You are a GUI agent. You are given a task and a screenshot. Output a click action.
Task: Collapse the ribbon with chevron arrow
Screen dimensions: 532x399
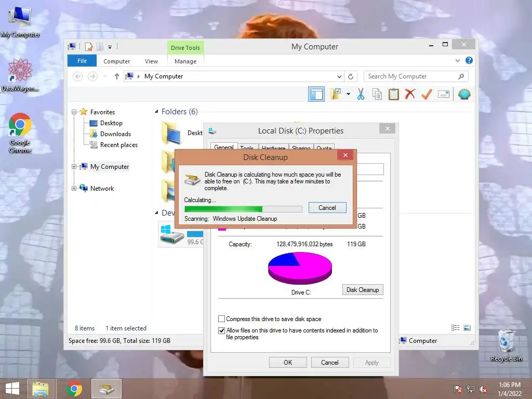(x=457, y=60)
